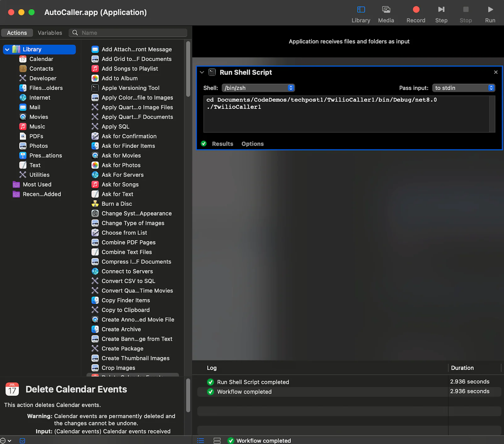This screenshot has height=444, width=504.
Task: Toggle the blue checkbox icon in status bar
Action: pos(22,441)
